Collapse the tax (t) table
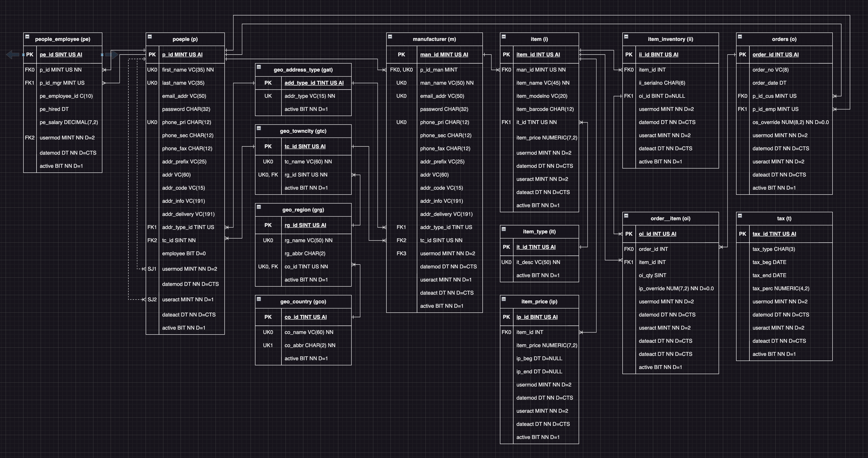The image size is (868, 458). point(740,216)
